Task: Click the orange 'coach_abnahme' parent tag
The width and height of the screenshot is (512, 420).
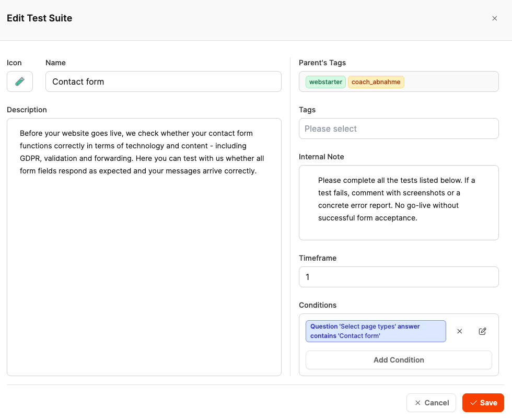Action: pyautogui.click(x=376, y=82)
